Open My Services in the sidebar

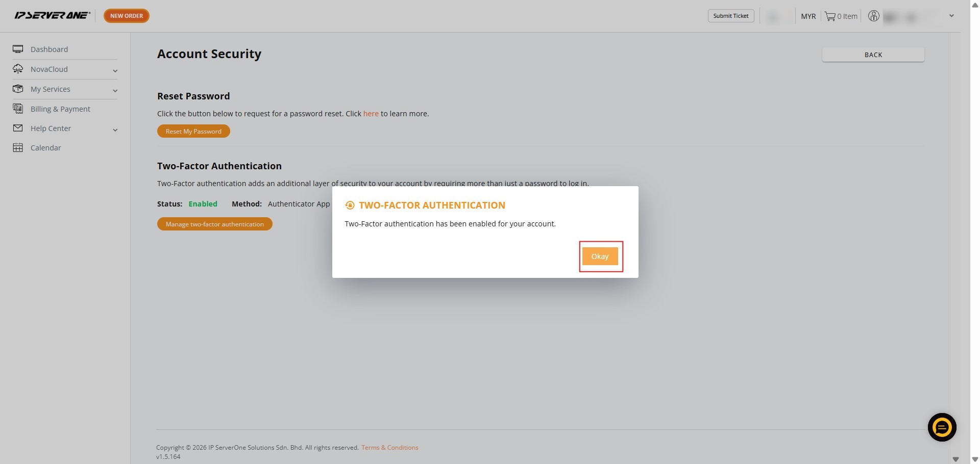click(51, 89)
